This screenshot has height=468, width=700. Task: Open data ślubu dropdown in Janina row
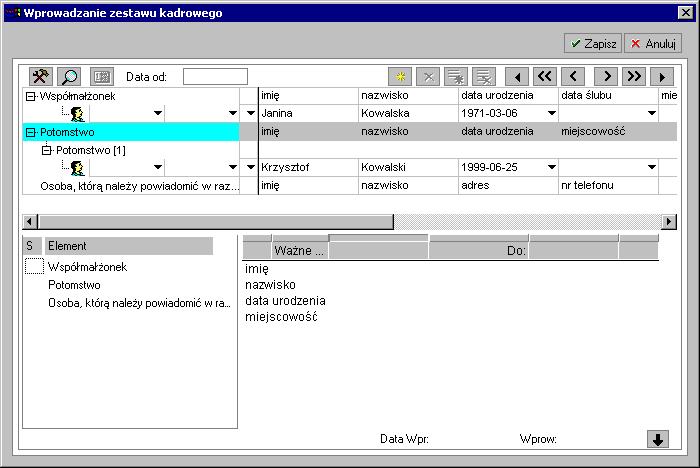pos(652,113)
